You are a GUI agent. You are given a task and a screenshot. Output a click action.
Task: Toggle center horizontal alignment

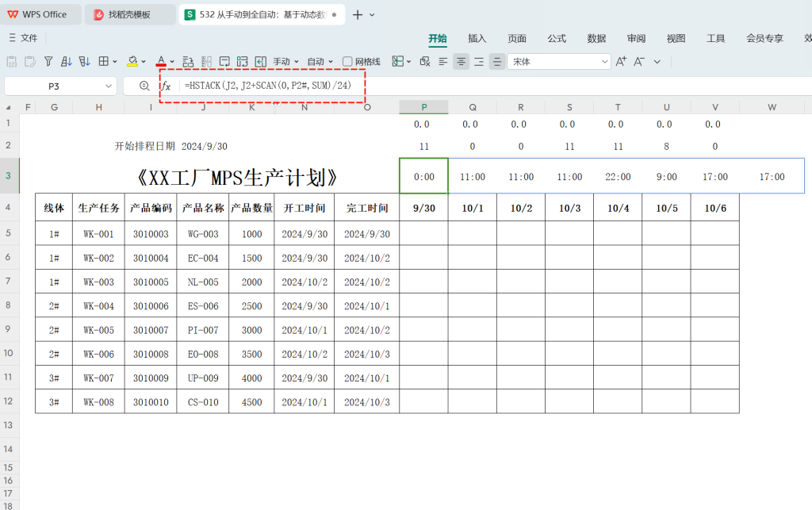(461, 62)
